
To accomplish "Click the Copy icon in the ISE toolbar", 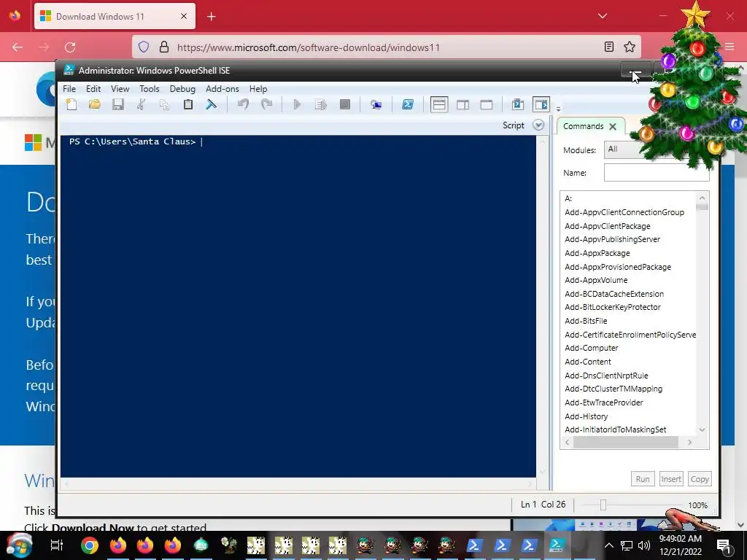I will [164, 104].
